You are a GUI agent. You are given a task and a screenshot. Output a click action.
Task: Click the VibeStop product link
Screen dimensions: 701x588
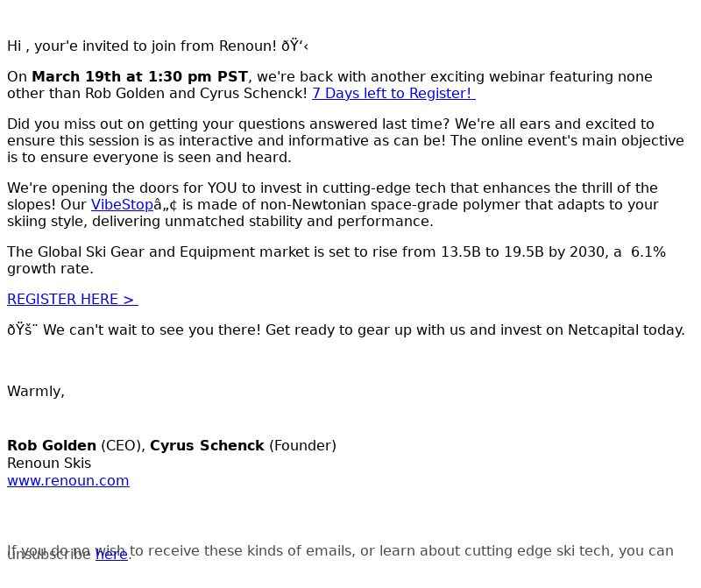coord(122,204)
